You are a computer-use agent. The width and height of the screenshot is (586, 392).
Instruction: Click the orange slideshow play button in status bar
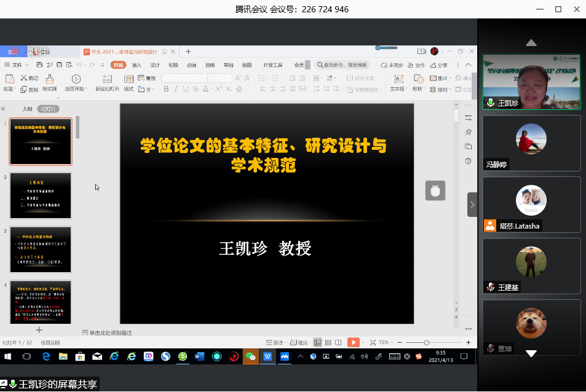click(354, 342)
